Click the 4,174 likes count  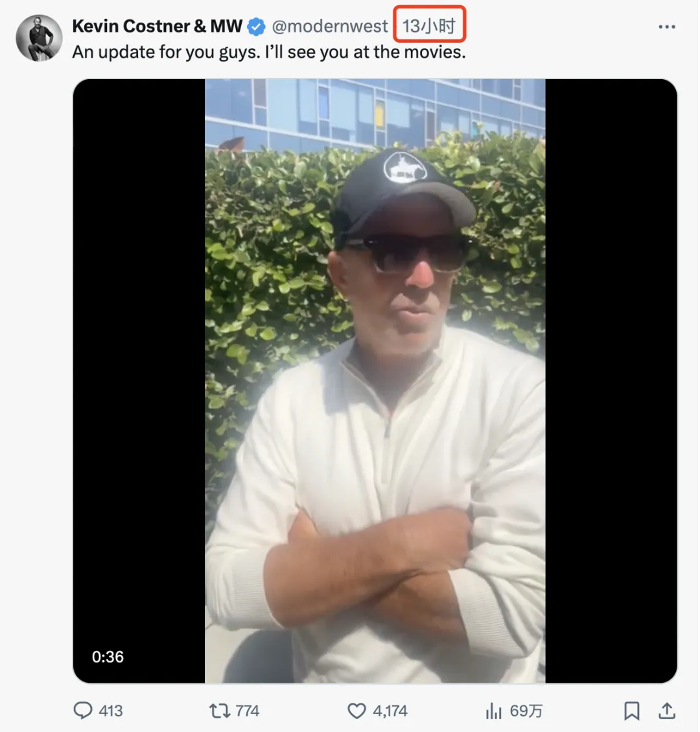coord(390,711)
